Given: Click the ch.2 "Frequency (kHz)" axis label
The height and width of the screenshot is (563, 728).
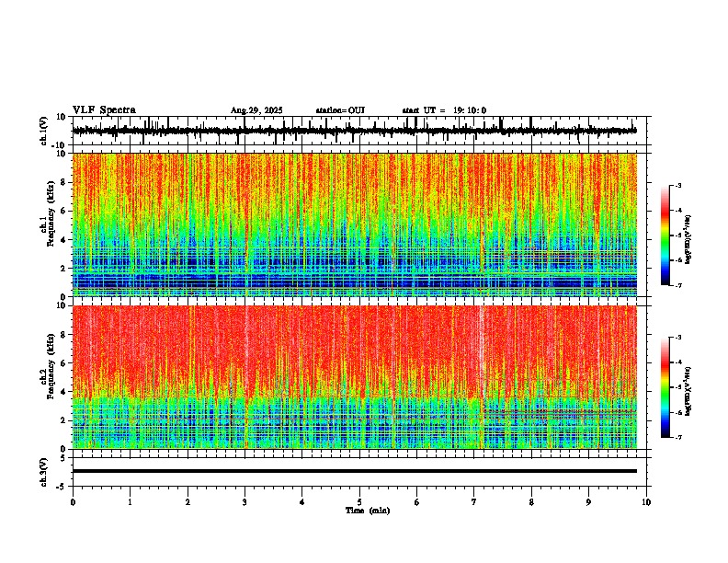Looking at the screenshot, I should pyautogui.click(x=51, y=366).
